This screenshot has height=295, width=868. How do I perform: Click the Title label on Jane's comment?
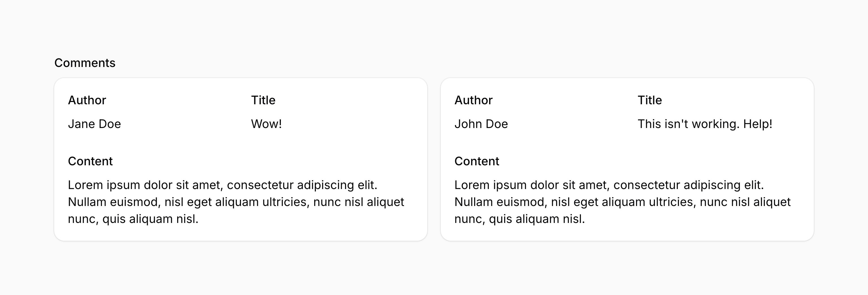point(263,100)
